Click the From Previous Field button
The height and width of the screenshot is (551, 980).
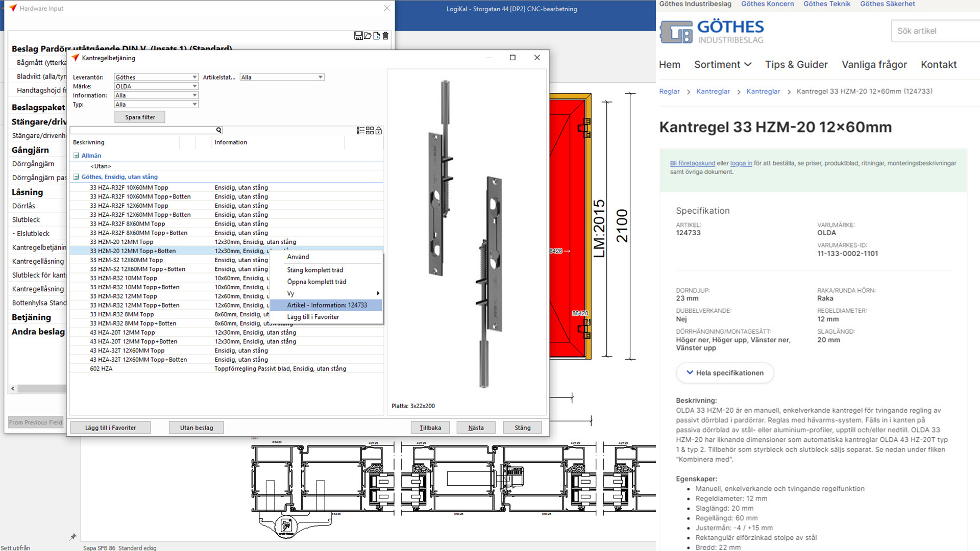(36, 422)
